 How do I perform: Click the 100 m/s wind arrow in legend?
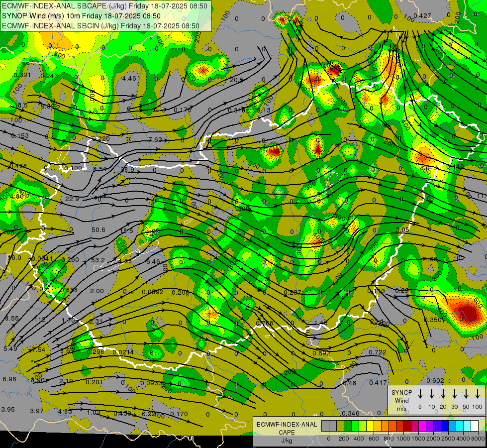click(478, 393)
